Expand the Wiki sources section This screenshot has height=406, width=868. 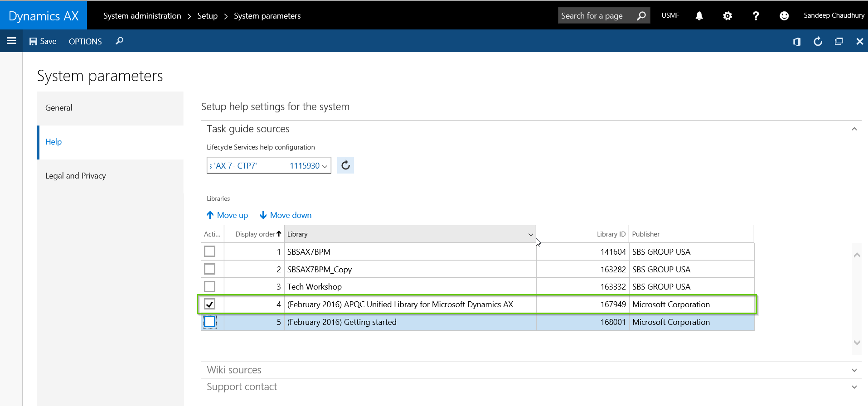coord(854,370)
